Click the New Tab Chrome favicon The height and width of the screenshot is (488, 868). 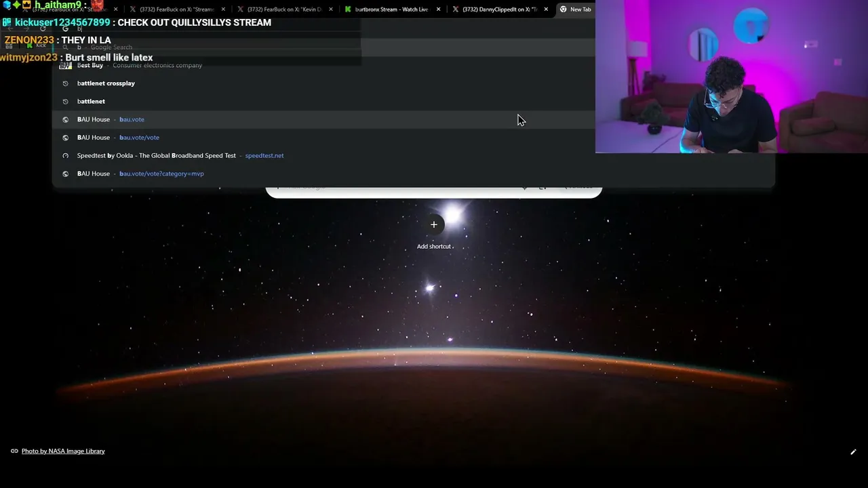(x=563, y=9)
